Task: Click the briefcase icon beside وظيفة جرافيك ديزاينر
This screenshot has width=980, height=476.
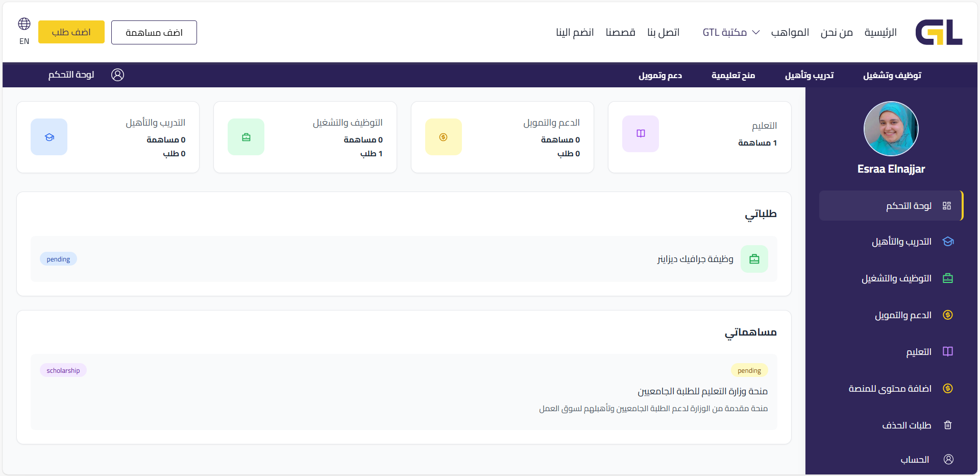Action: coord(754,259)
